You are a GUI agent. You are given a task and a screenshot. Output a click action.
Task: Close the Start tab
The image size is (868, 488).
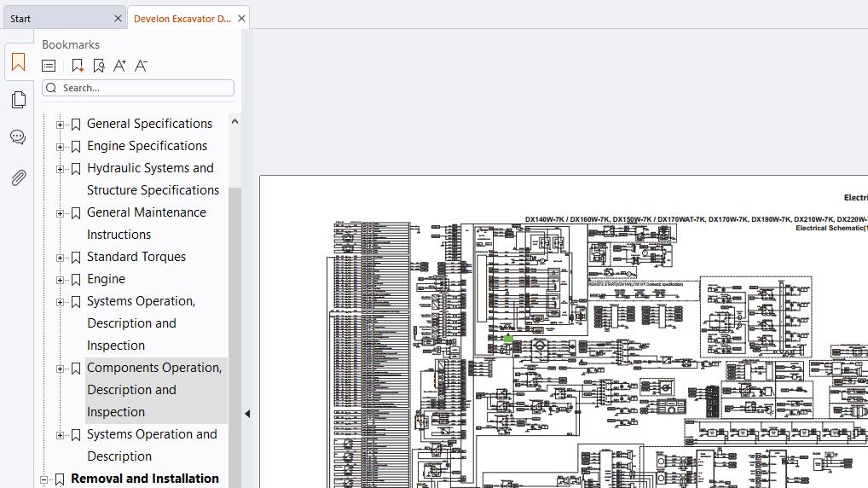coord(118,18)
